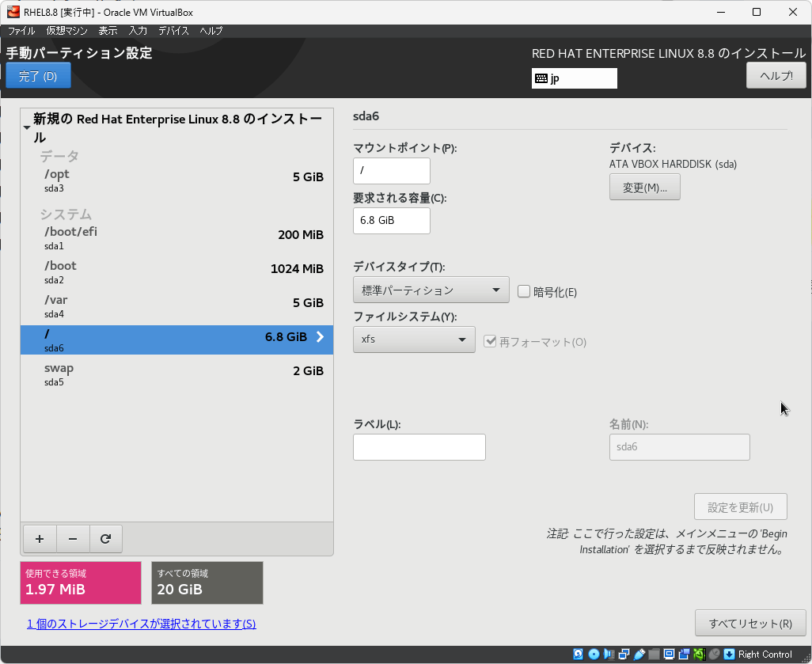The height and width of the screenshot is (664, 812).
Task: Click the 200 MiB size value
Action: (301, 234)
